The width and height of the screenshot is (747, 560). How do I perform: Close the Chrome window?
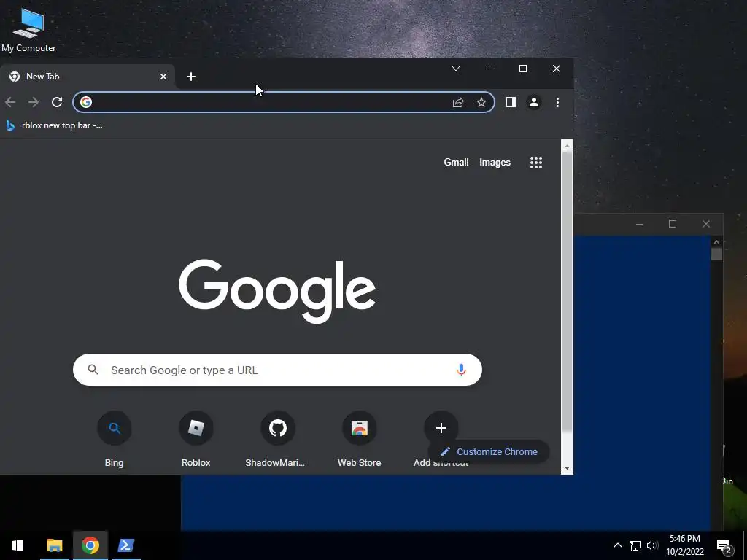[557, 69]
